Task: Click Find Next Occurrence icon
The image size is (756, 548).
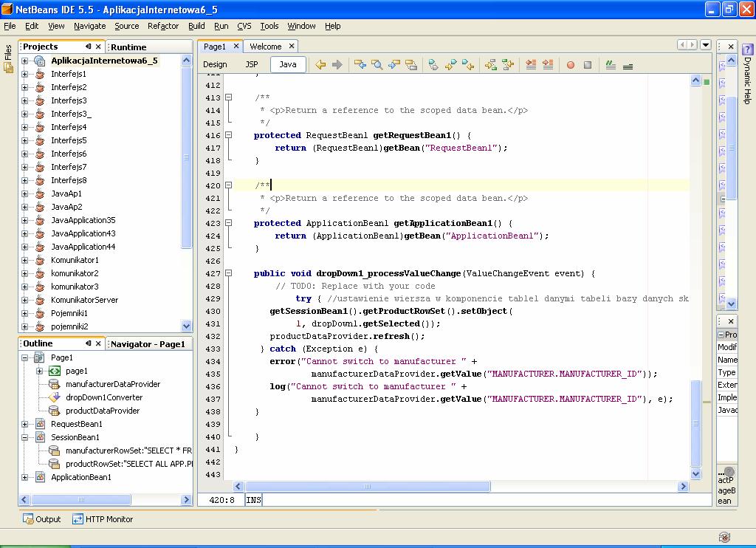Action: pyautogui.click(x=394, y=65)
